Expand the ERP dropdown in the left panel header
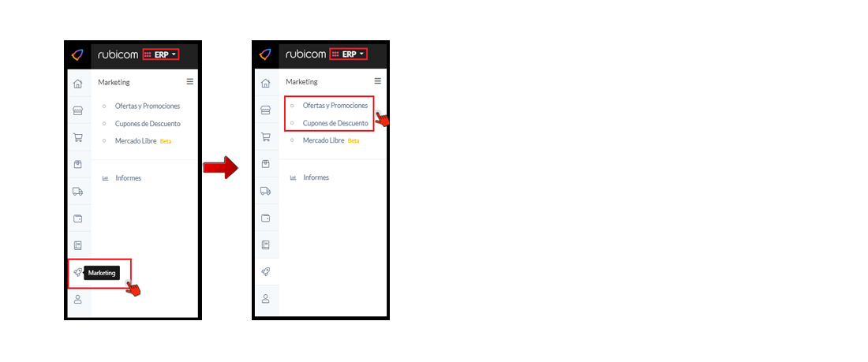Viewport: 868px width, 362px height. click(161, 54)
